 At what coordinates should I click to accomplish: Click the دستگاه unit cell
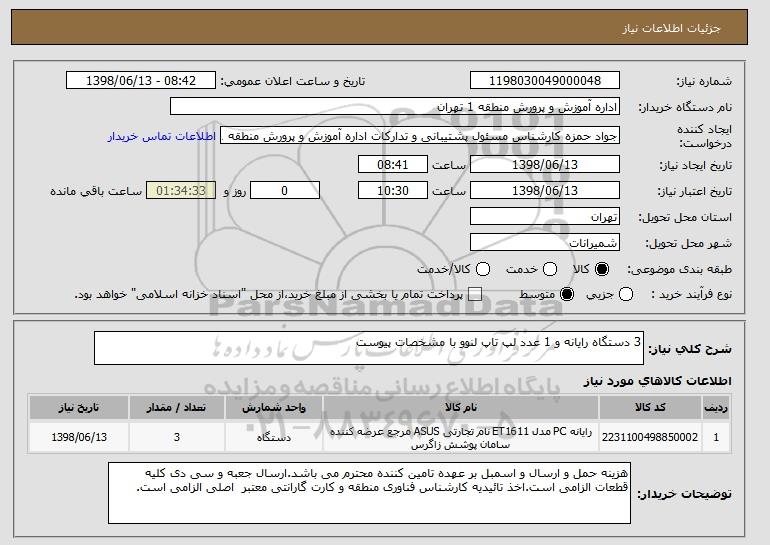coord(274,437)
